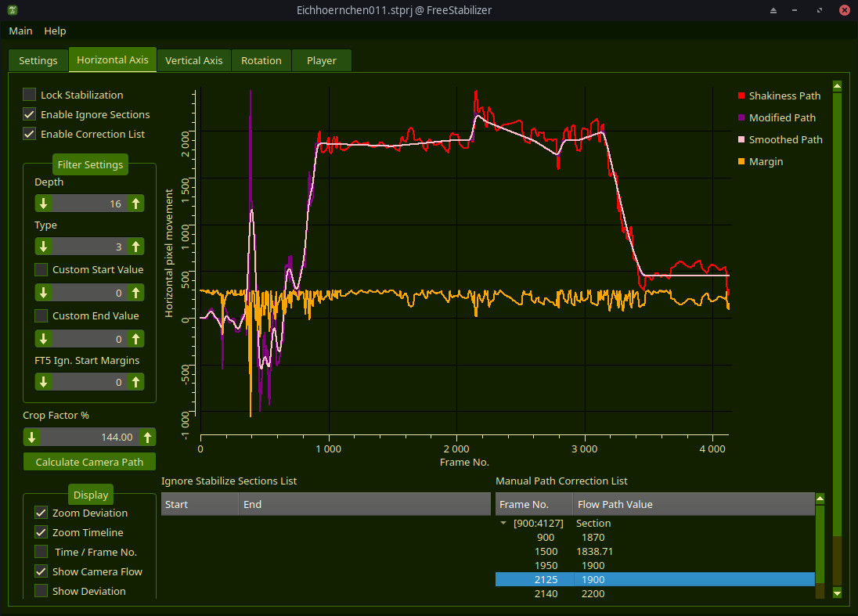The image size is (858, 616).
Task: Collapse the [900:4127] section tree node
Action: 503,523
